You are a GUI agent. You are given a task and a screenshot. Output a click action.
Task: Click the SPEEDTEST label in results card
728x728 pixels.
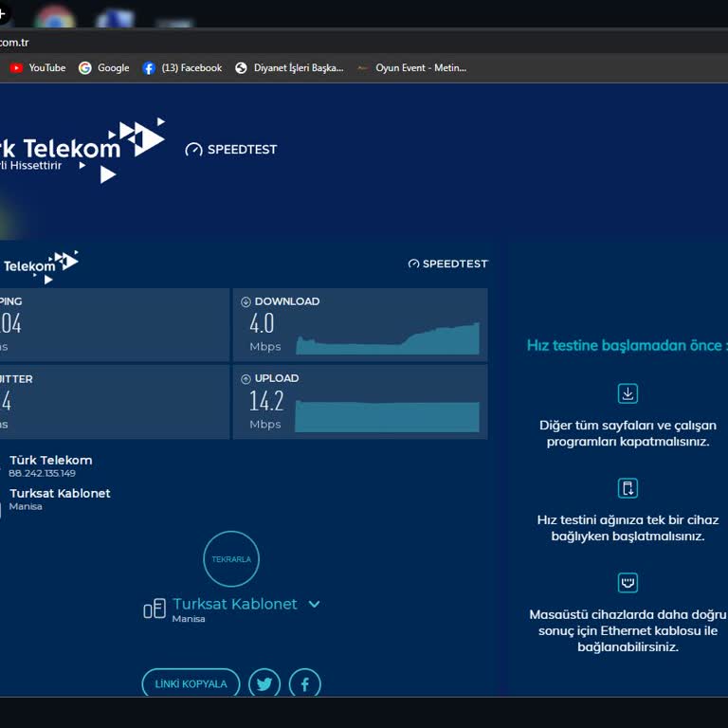click(x=448, y=264)
